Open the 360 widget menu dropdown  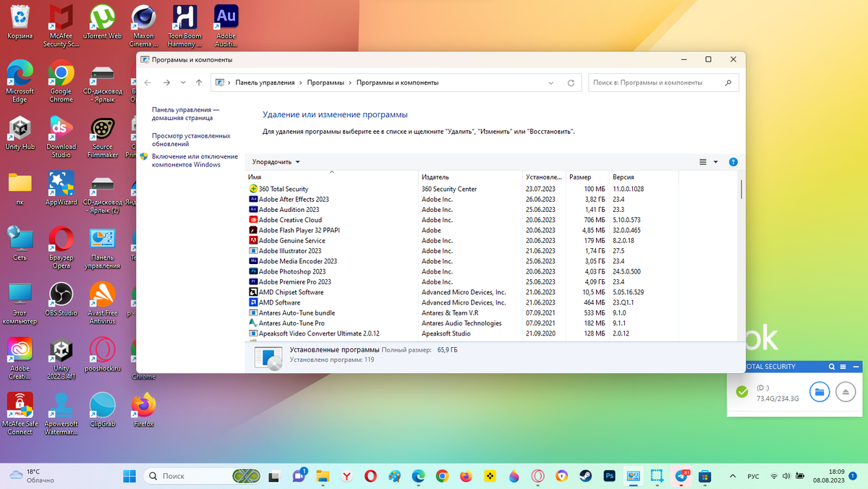pyautogui.click(x=844, y=367)
